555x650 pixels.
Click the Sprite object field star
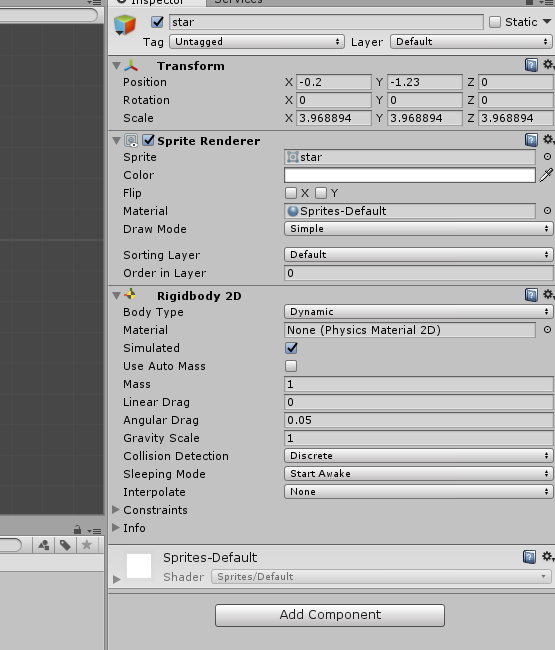click(x=410, y=157)
